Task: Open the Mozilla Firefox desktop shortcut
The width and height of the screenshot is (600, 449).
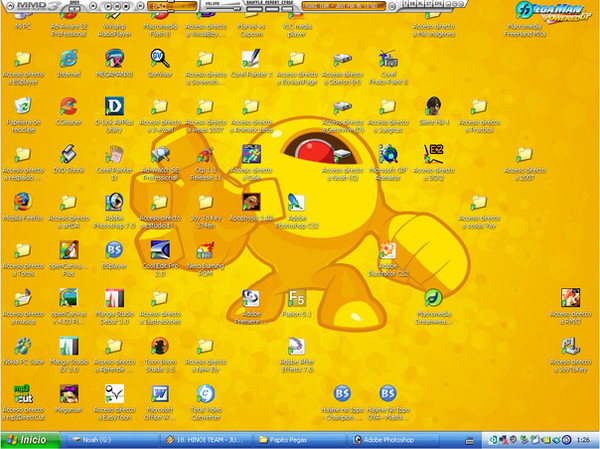Action: [21, 202]
